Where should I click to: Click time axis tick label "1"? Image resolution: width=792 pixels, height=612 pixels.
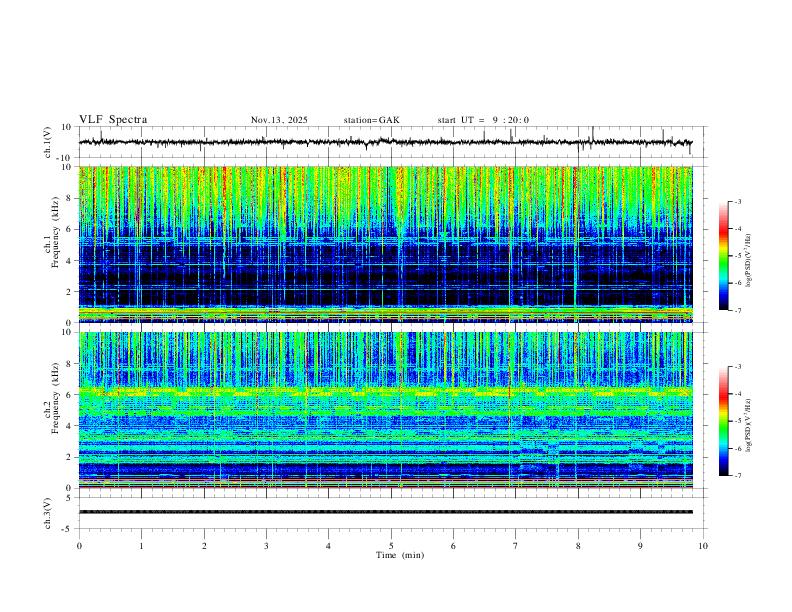(x=141, y=546)
